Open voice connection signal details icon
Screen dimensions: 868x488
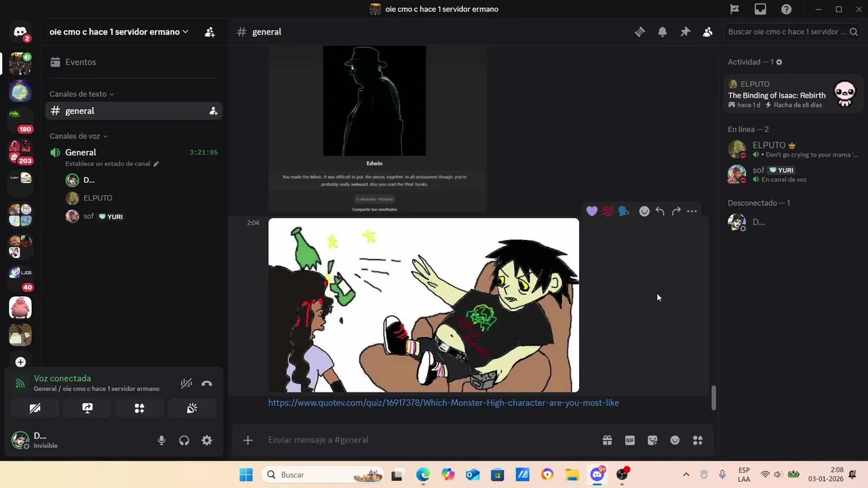20,383
